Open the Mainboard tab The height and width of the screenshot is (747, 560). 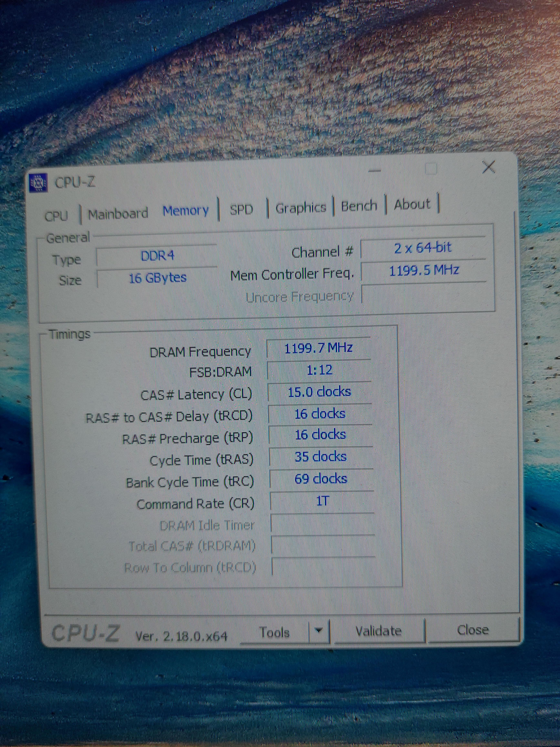point(118,213)
